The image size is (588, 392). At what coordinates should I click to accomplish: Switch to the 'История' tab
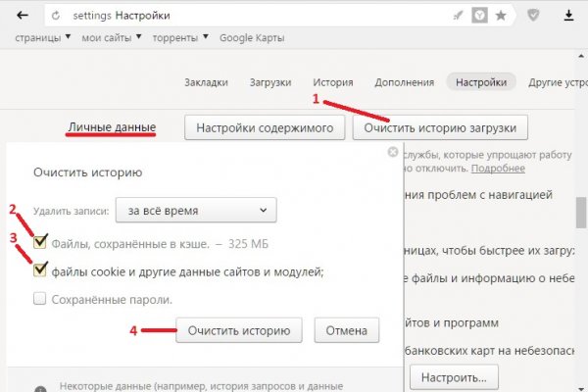coord(332,83)
